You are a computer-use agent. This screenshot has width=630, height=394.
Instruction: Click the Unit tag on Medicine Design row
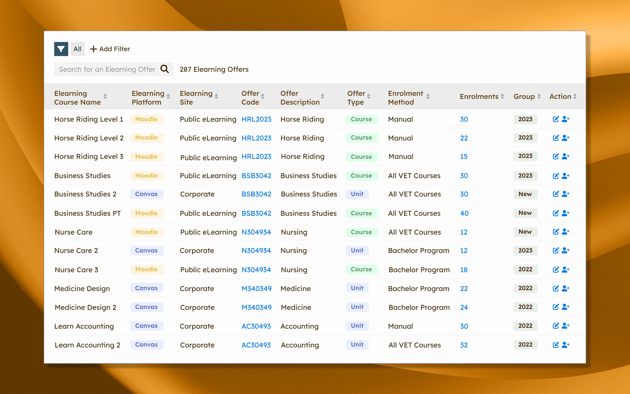click(x=357, y=288)
